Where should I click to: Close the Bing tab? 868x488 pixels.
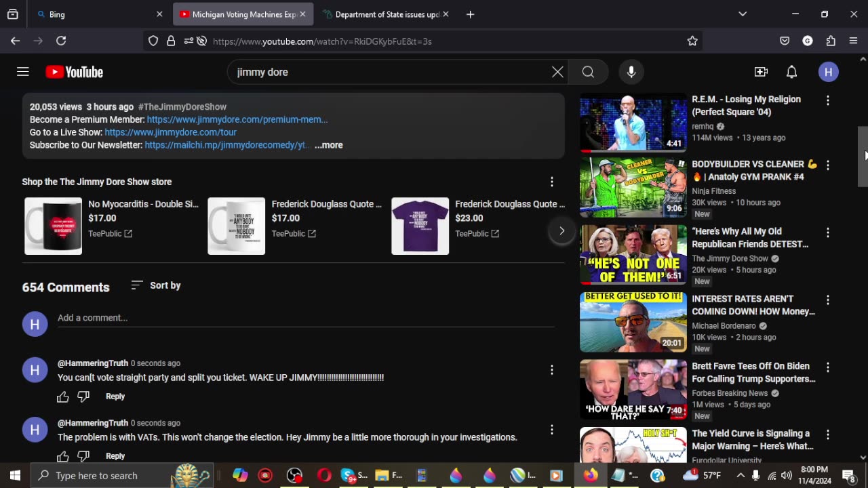coord(159,14)
